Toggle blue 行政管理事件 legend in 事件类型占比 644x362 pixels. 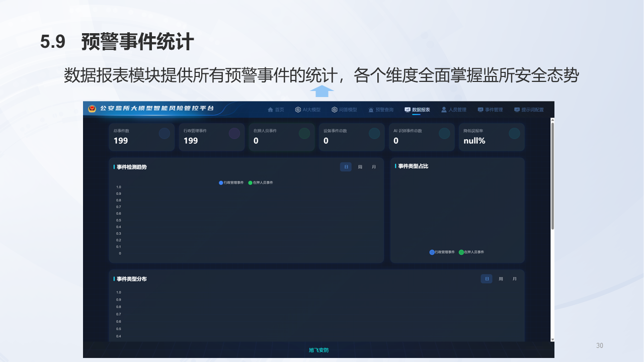(x=442, y=252)
